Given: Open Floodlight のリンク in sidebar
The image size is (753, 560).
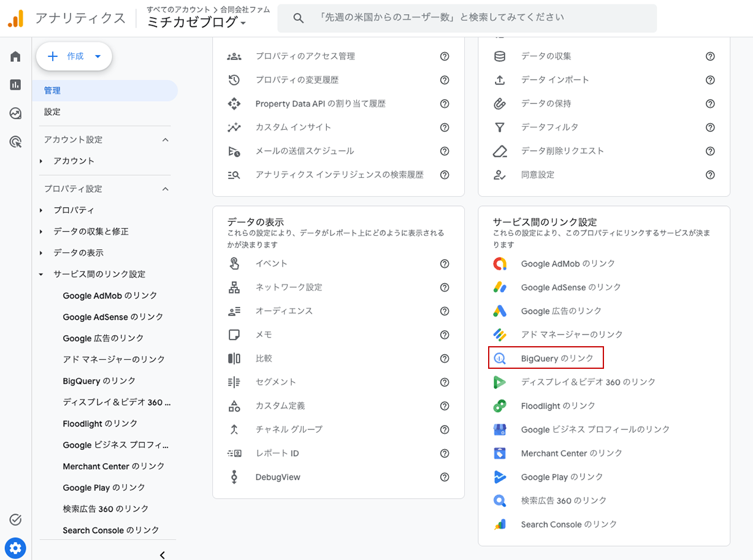Looking at the screenshot, I should (100, 424).
